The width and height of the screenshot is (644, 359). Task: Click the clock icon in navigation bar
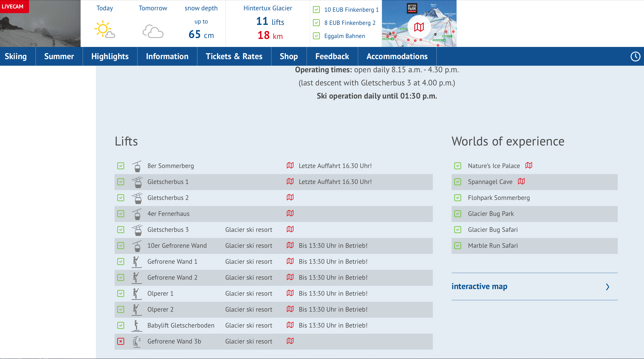coord(635,56)
